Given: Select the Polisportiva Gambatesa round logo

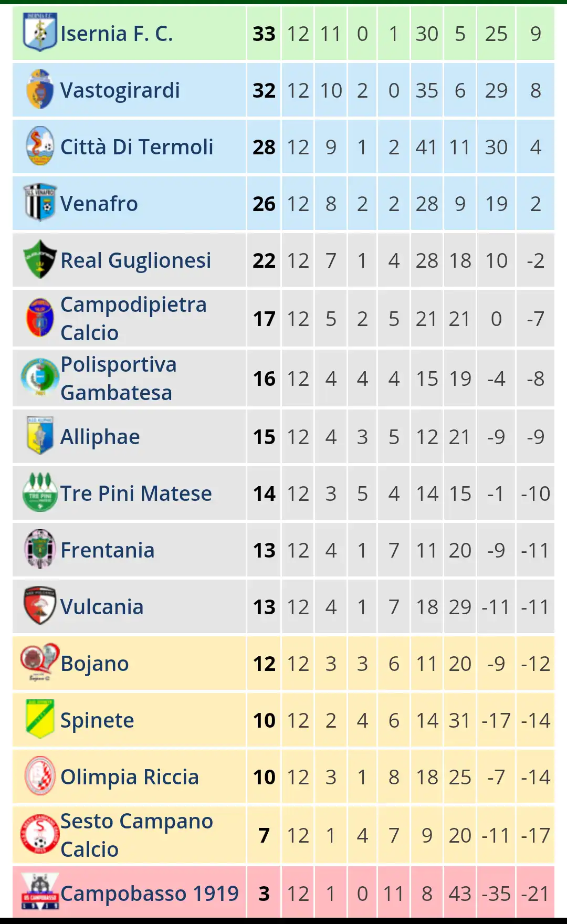Looking at the screenshot, I should (x=40, y=377).
